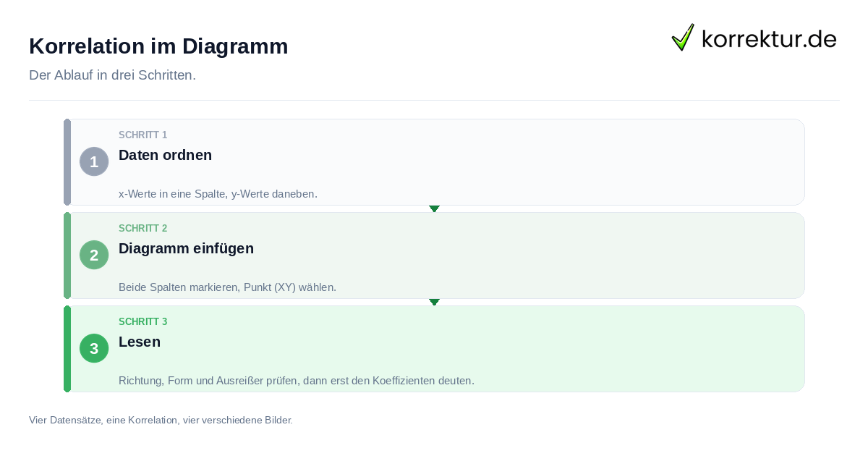868x456 pixels.
Task: Select the 'Lesen' step heading
Action: [x=140, y=342]
